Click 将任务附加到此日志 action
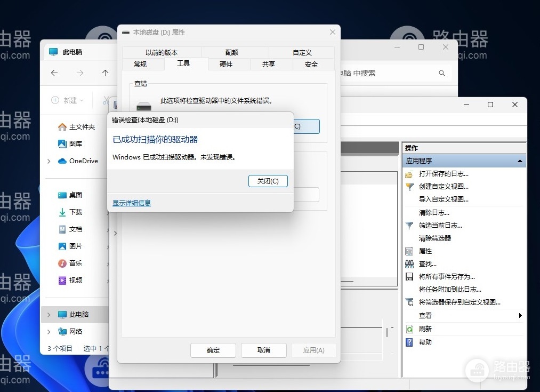 tap(450, 290)
